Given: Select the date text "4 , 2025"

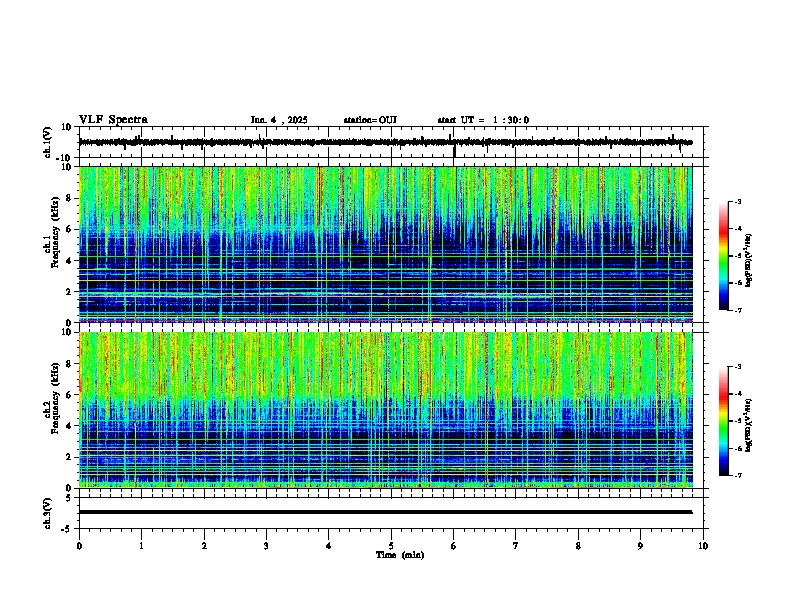Looking at the screenshot, I should 288,120.
